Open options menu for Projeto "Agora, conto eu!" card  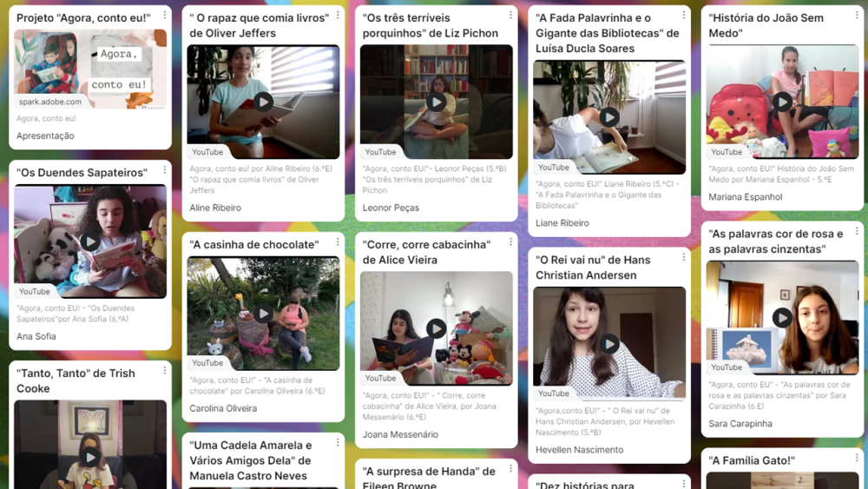(164, 15)
